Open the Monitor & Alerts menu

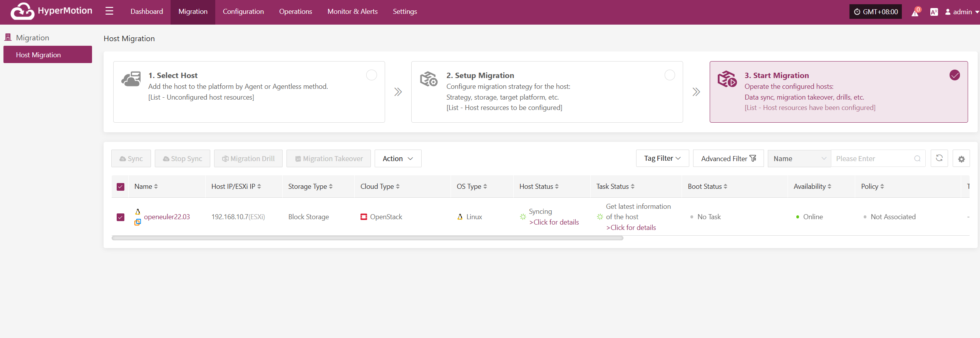pos(352,12)
